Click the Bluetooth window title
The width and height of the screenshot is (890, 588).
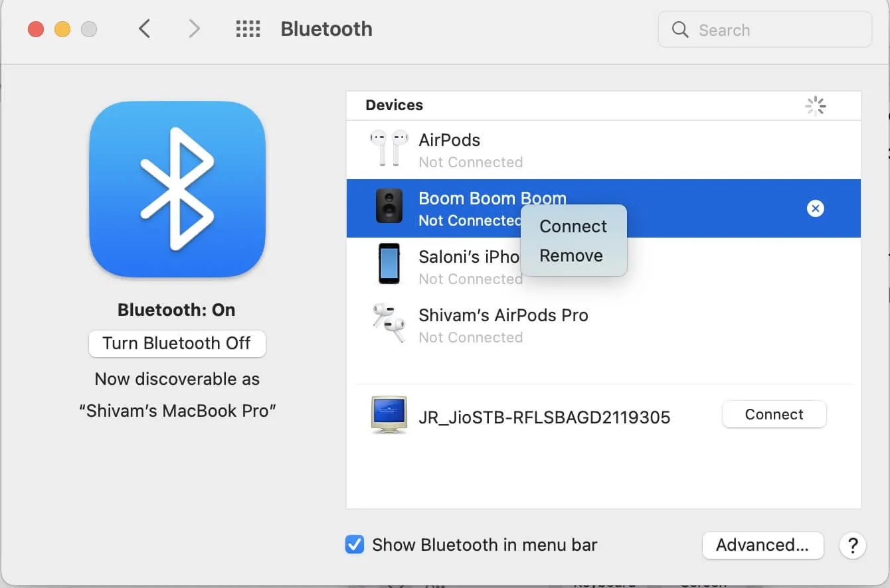pos(326,29)
